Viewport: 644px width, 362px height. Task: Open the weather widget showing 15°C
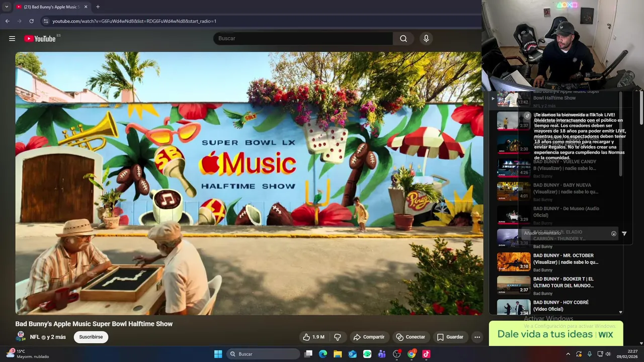28,354
